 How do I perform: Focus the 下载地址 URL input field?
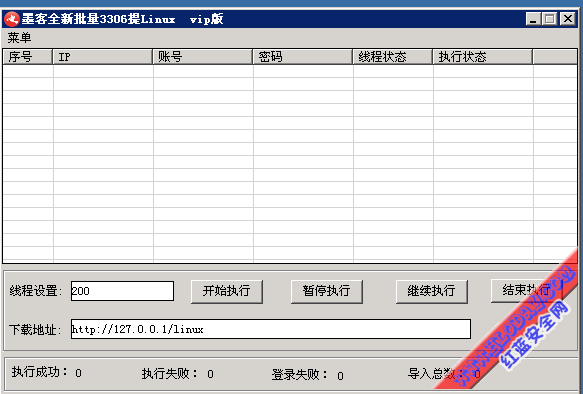pos(271,329)
